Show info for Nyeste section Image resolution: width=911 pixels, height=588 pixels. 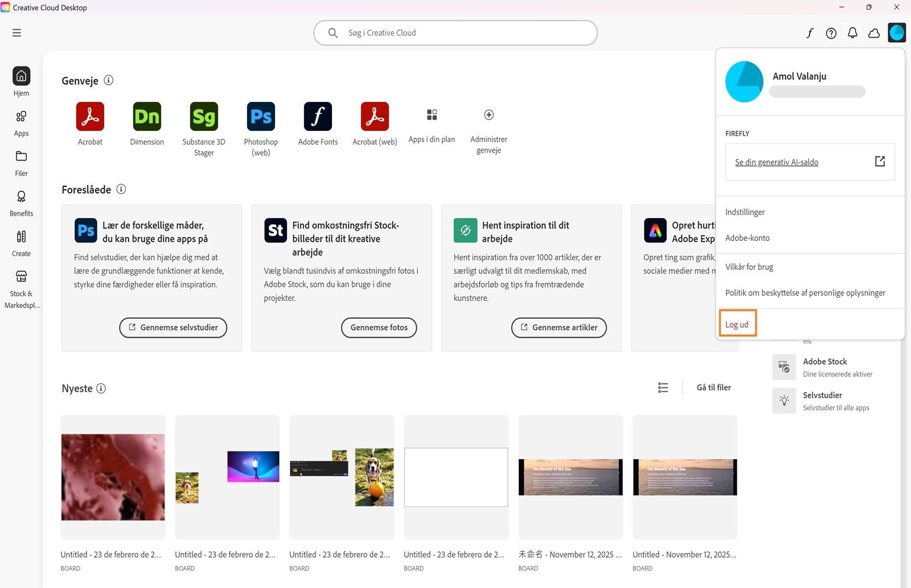(x=101, y=388)
